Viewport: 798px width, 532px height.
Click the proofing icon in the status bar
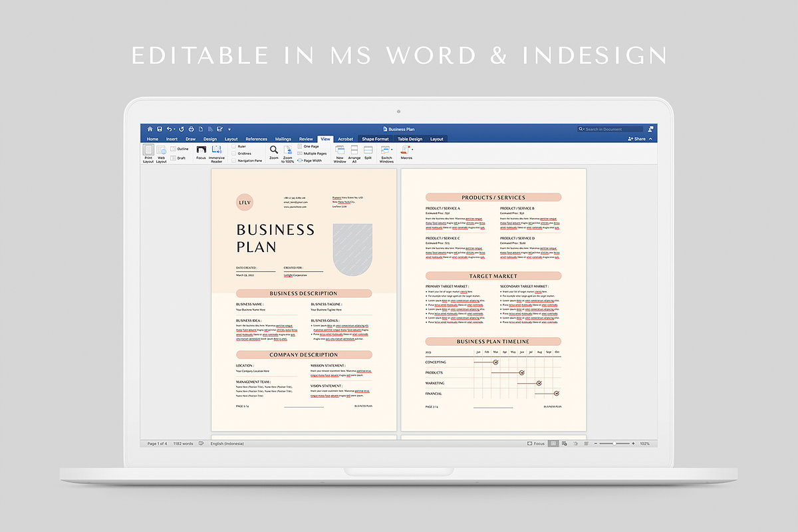[201, 444]
